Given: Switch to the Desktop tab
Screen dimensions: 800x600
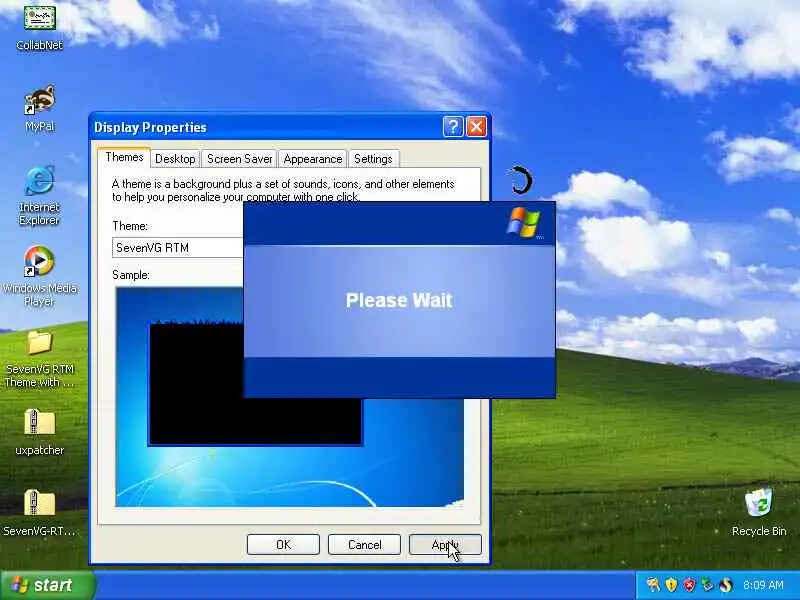Looking at the screenshot, I should [175, 159].
